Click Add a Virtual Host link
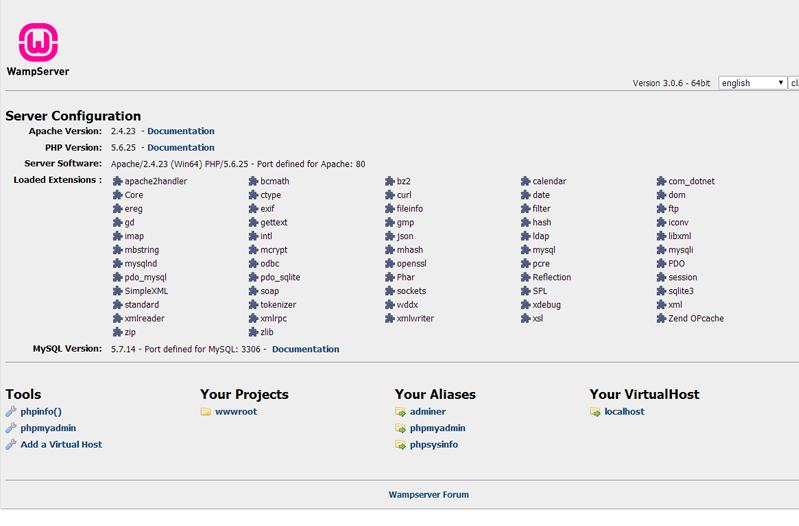The image size is (799, 526). click(x=61, y=444)
